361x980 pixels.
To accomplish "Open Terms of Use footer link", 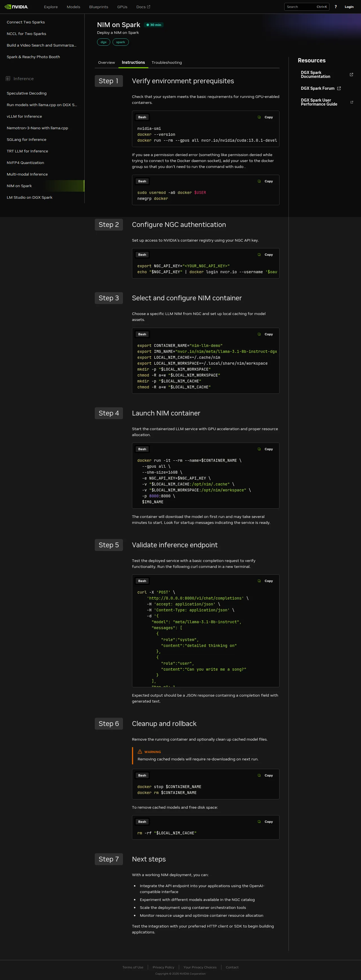I will [133, 967].
